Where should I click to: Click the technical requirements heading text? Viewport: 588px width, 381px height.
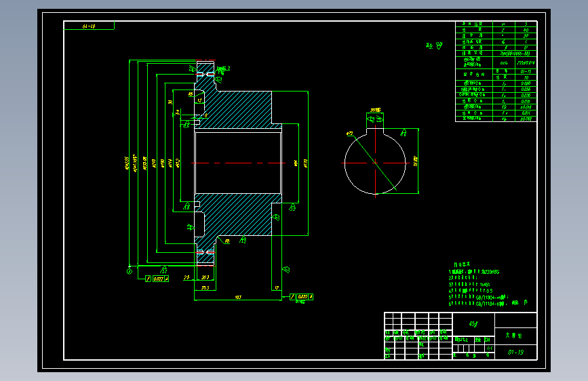pyautogui.click(x=462, y=264)
